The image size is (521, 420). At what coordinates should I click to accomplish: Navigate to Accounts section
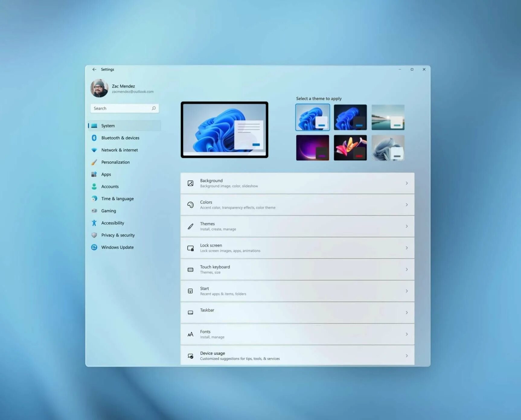[x=110, y=186]
